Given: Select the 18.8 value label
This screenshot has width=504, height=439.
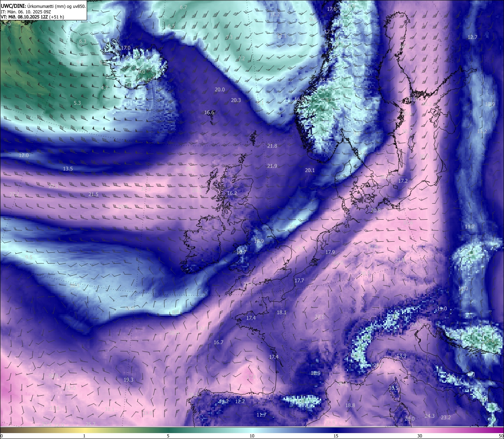Looking at the screenshot, I should [x=350, y=405].
